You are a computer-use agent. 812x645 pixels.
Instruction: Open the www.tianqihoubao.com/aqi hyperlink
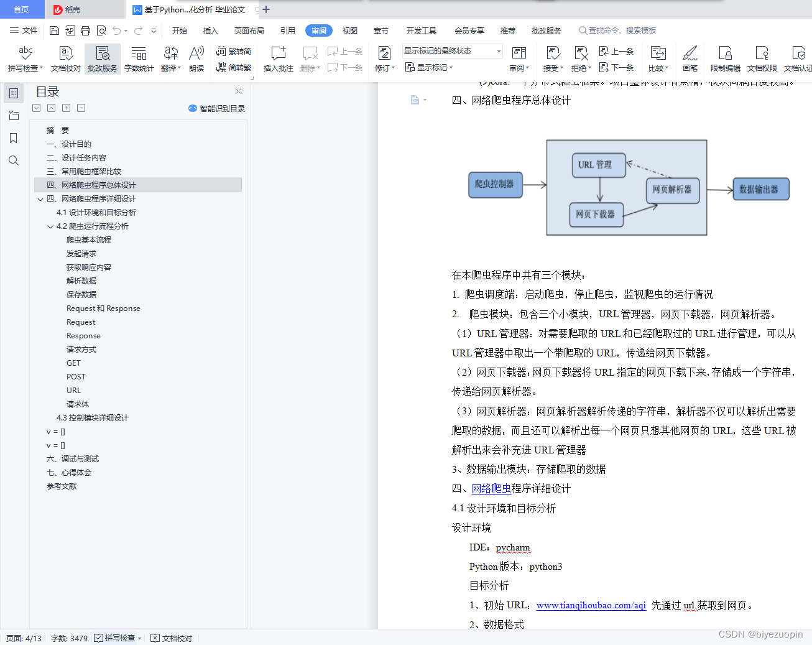pos(591,605)
